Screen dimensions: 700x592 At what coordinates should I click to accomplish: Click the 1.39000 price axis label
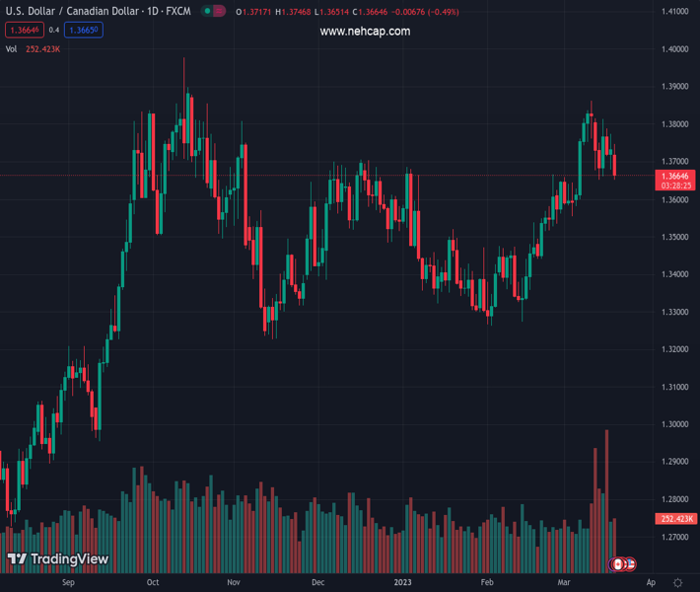(x=675, y=86)
